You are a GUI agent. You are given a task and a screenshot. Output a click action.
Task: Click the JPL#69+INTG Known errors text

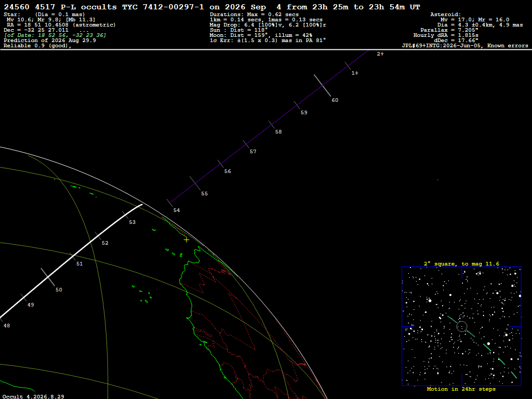[465, 46]
